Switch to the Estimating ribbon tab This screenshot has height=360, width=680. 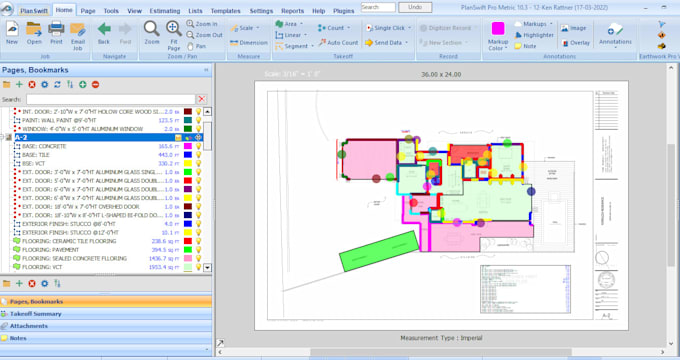point(165,11)
